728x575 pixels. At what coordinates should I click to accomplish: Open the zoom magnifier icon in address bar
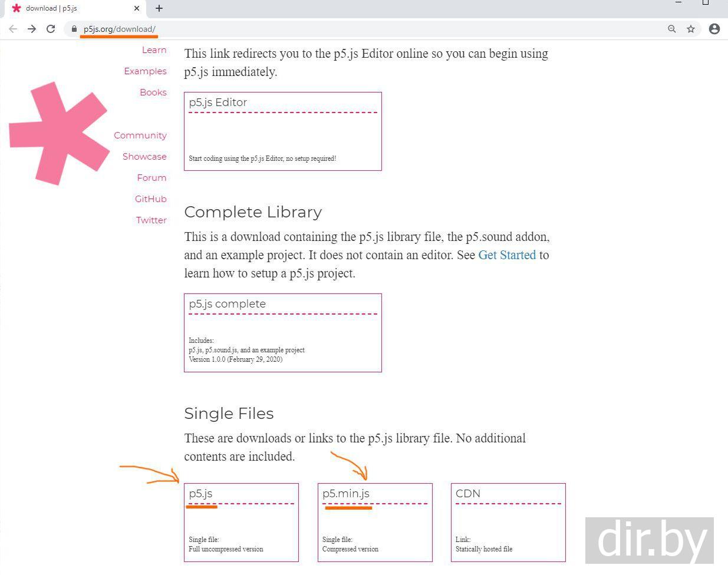[671, 29]
